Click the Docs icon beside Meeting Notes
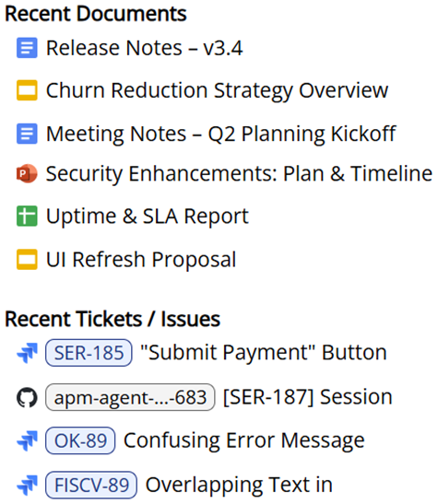This screenshot has height=504, width=438. click(27, 134)
